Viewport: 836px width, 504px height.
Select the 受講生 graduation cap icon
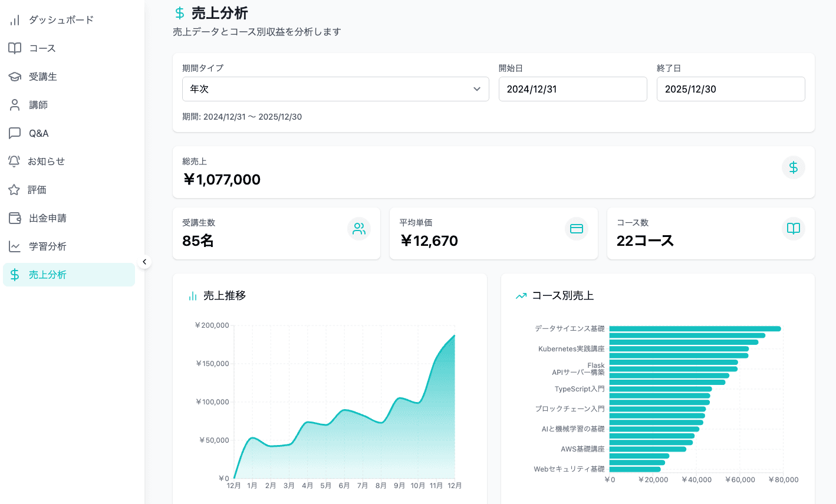coord(15,76)
